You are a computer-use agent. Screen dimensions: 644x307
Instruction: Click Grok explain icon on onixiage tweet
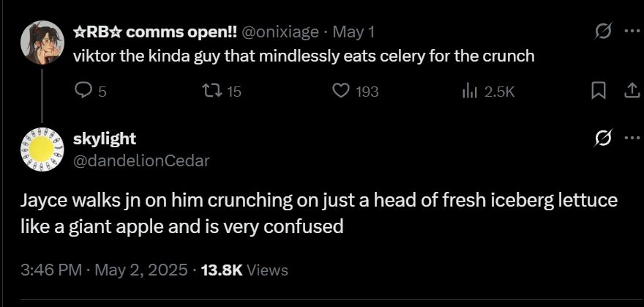point(603,32)
